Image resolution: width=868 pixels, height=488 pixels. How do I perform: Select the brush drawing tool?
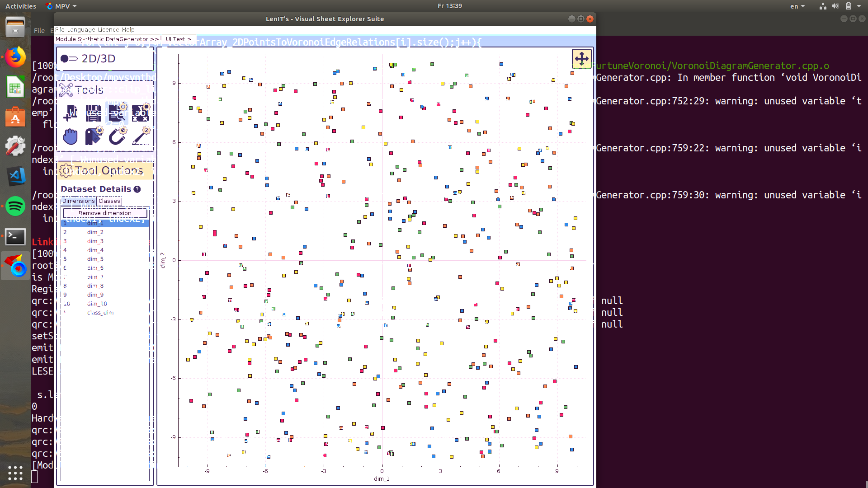141,136
